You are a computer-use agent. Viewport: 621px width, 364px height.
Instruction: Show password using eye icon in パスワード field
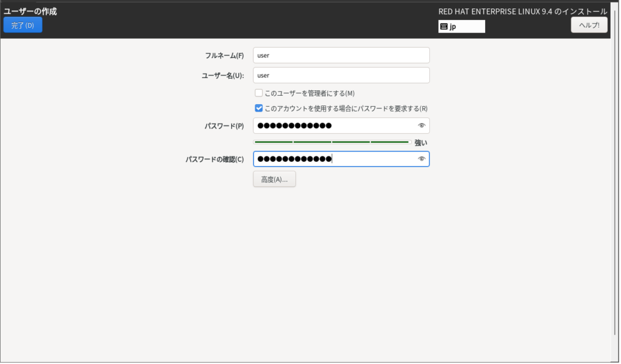[421, 126]
